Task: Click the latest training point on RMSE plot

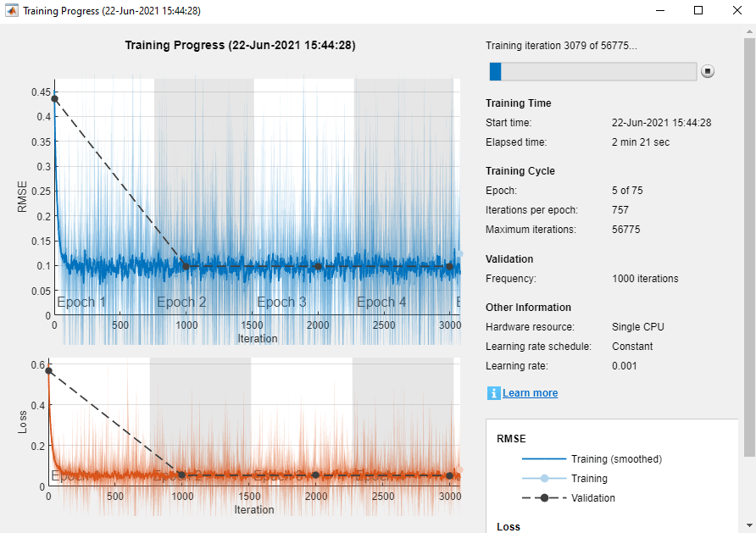Action: click(x=459, y=254)
